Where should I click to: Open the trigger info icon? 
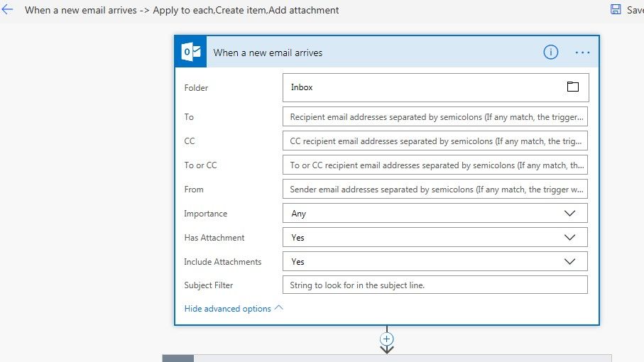550,52
